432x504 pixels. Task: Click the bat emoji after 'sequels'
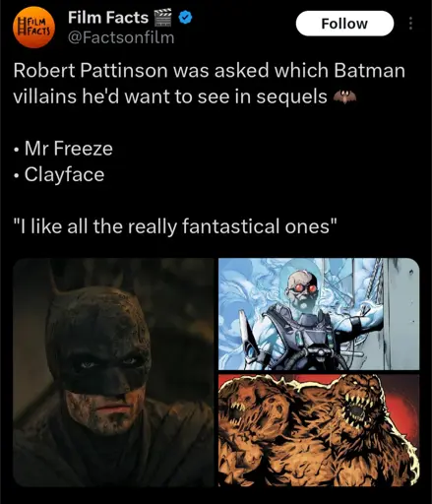click(x=344, y=96)
